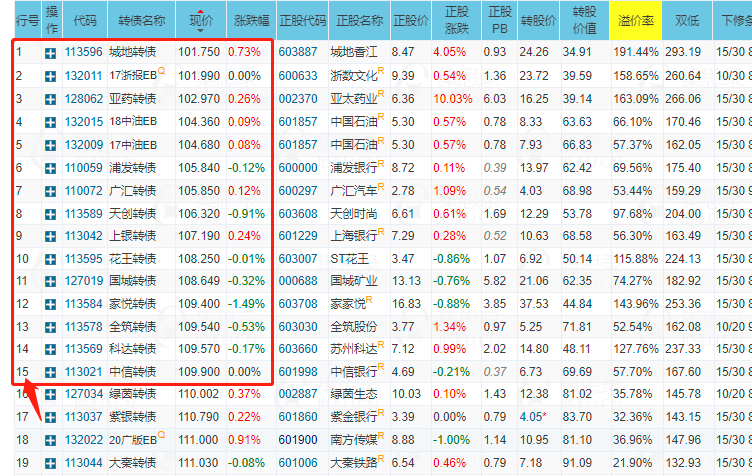Image resolution: width=752 pixels, height=476 pixels.
Task: Click 行号 column header
Action: [x=27, y=21]
